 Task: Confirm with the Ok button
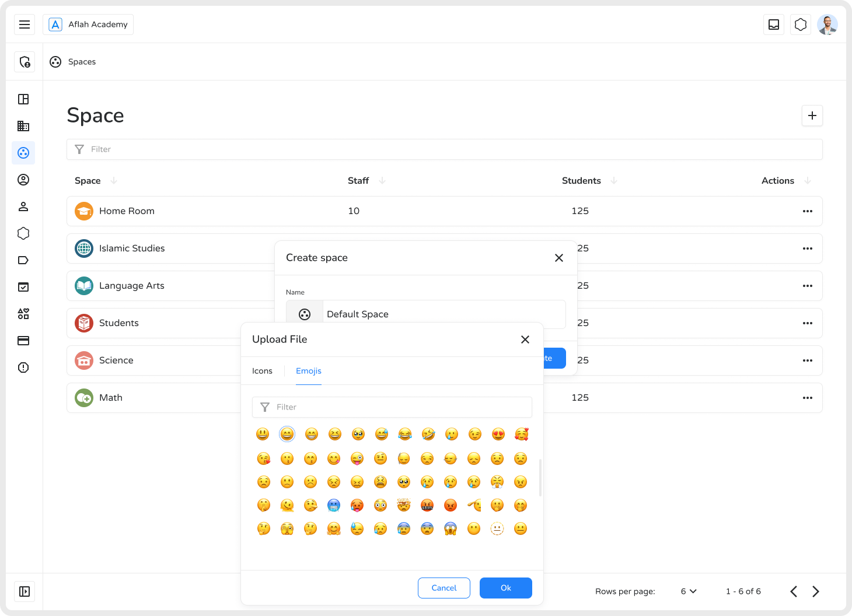click(505, 588)
